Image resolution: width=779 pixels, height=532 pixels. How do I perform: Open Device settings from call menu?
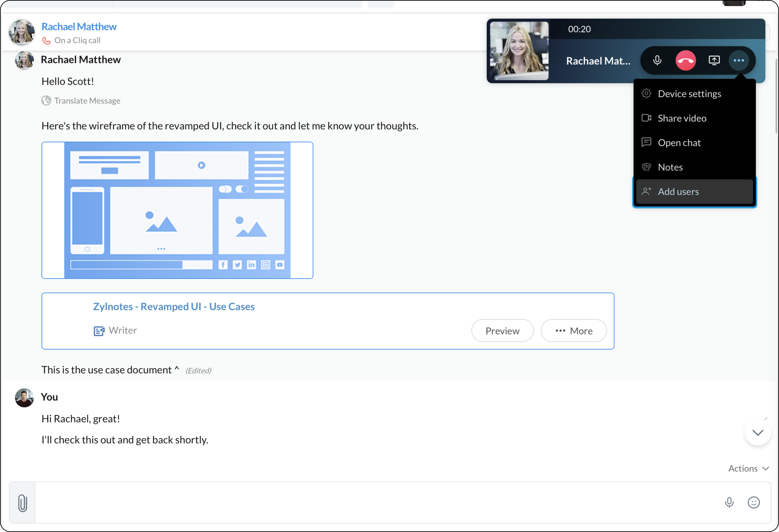pos(689,94)
